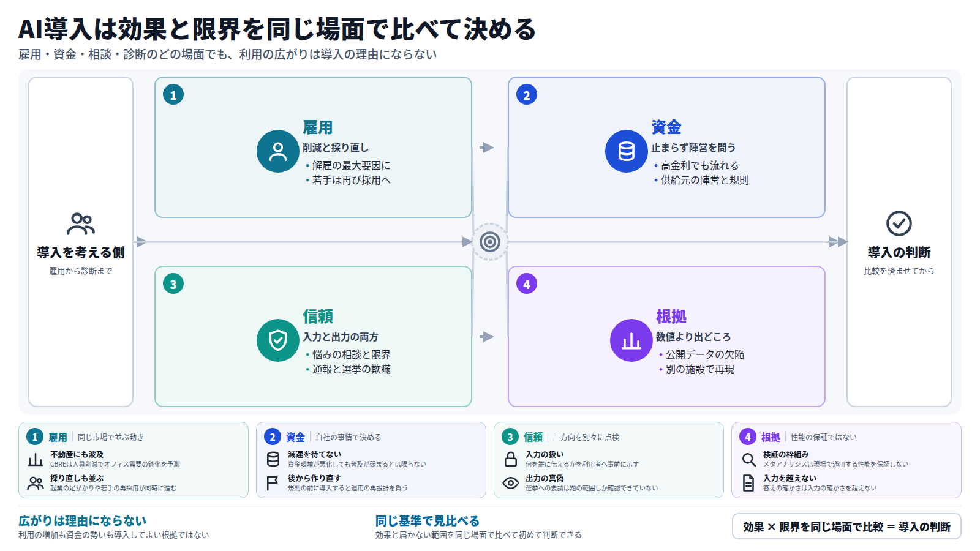Click the bar chart icon beside 根拠

coord(631,340)
